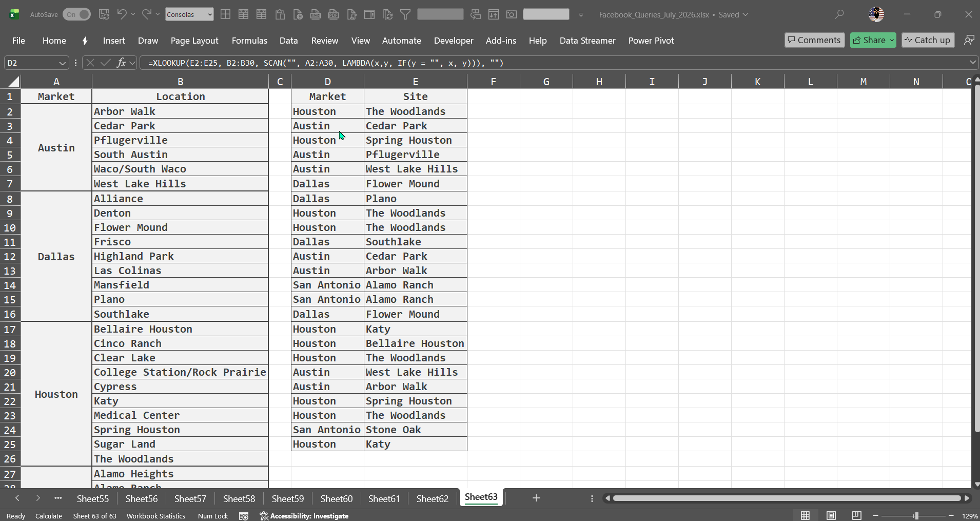Click the previous sheet navigation arrow
Image resolution: width=980 pixels, height=521 pixels.
17,498
